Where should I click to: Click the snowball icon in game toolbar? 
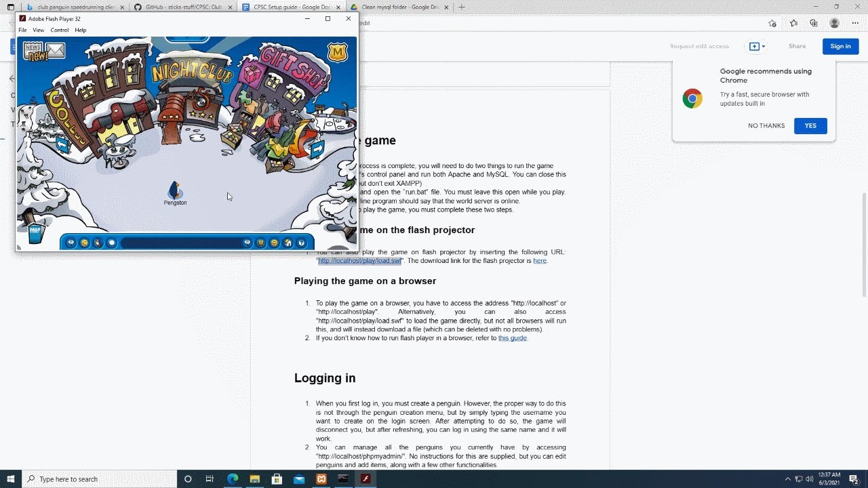(112, 243)
